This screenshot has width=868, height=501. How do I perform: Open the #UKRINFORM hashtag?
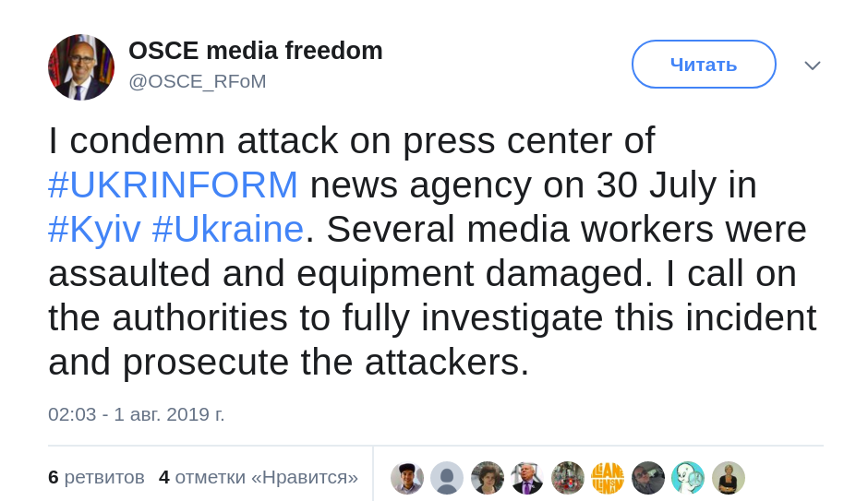[174, 185]
